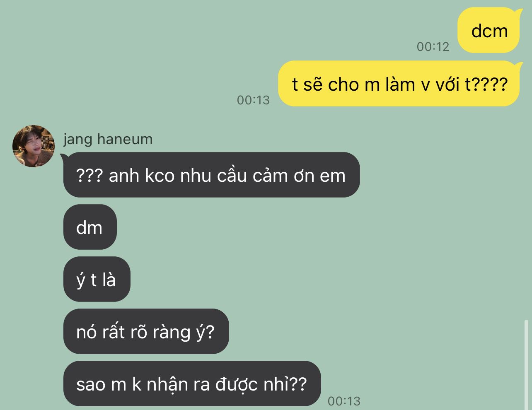532x410 pixels.
Task: Tap the sender name jang haneum
Action: 108,139
